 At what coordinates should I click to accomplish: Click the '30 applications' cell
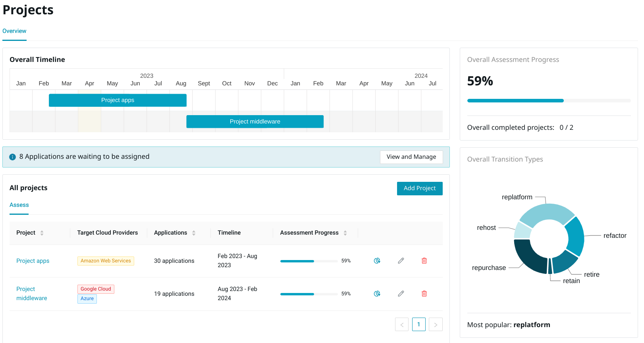pyautogui.click(x=174, y=261)
